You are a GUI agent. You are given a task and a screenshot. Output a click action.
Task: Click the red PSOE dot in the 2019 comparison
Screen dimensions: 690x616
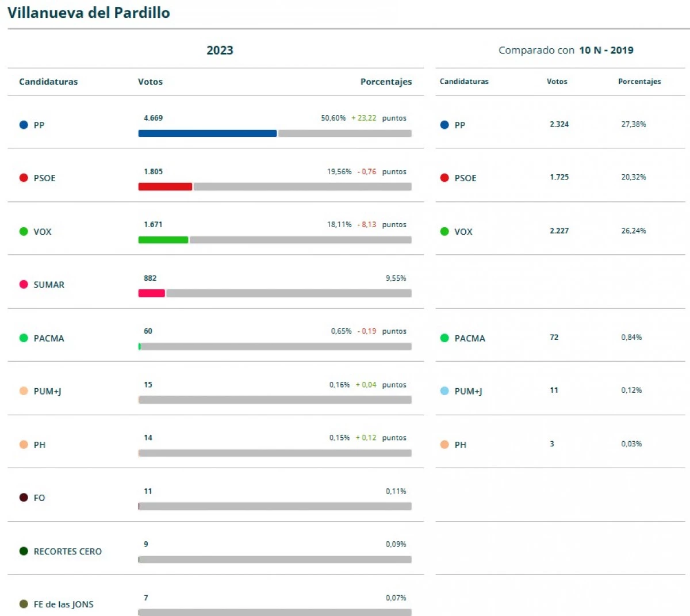click(x=444, y=178)
